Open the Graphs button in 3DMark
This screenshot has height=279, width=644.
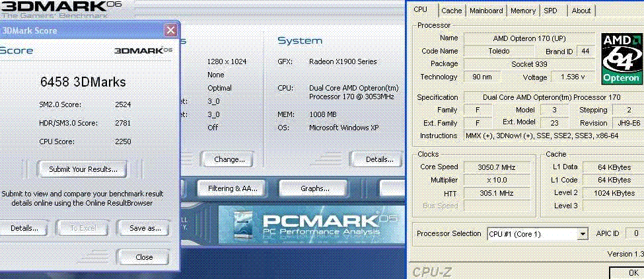314,188
